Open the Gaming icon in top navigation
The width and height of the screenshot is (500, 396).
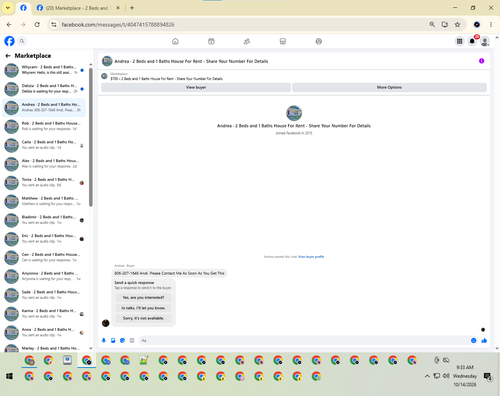(x=319, y=41)
